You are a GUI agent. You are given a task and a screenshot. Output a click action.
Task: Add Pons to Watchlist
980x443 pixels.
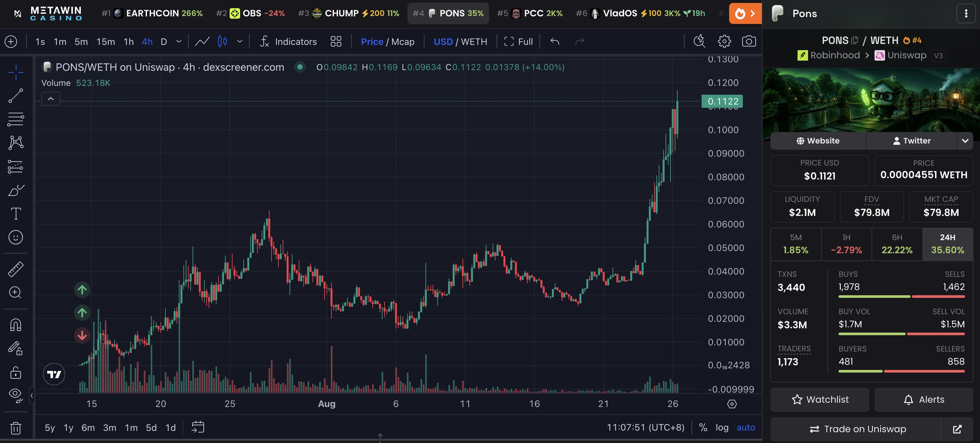(x=820, y=399)
